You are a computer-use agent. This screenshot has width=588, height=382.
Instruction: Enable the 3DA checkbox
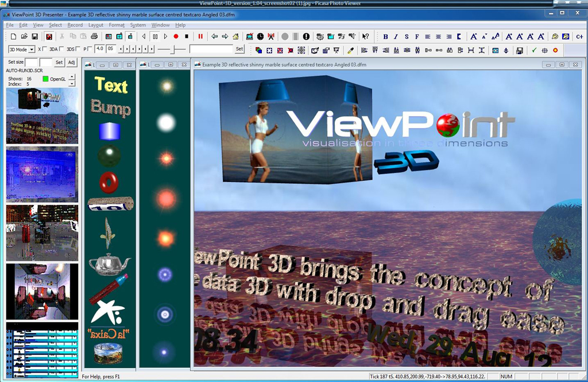tap(61, 49)
